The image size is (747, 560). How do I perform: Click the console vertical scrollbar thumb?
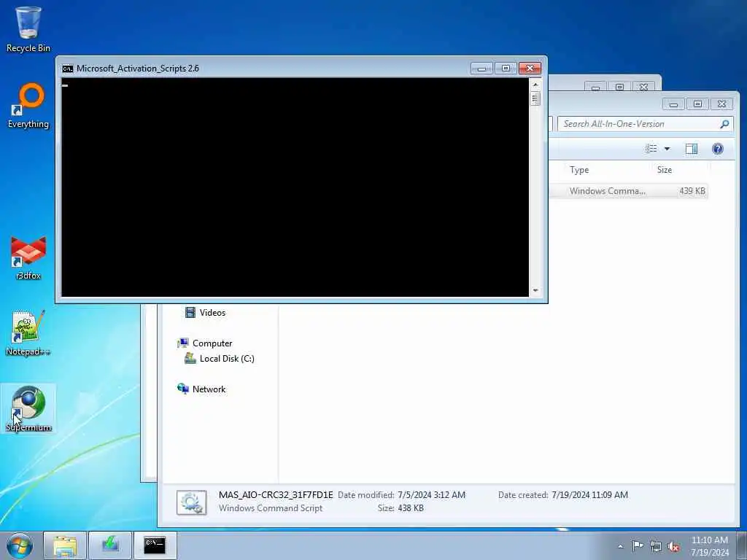pos(535,98)
